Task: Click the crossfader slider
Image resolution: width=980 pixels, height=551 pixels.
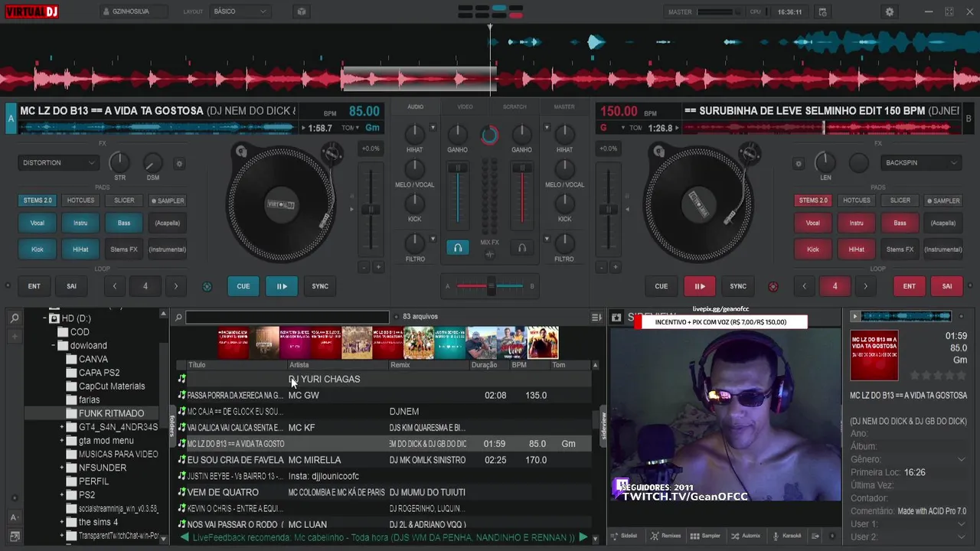Action: (x=490, y=286)
